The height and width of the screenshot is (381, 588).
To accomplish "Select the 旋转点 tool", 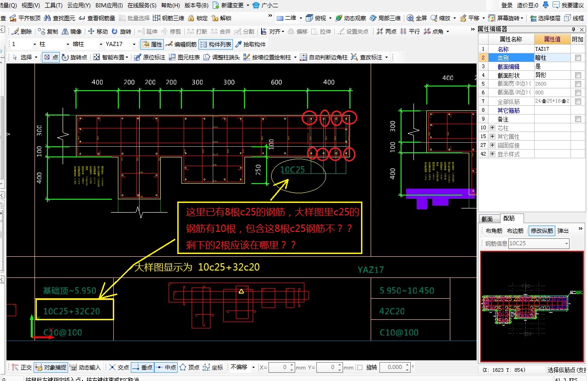I will click(74, 58).
